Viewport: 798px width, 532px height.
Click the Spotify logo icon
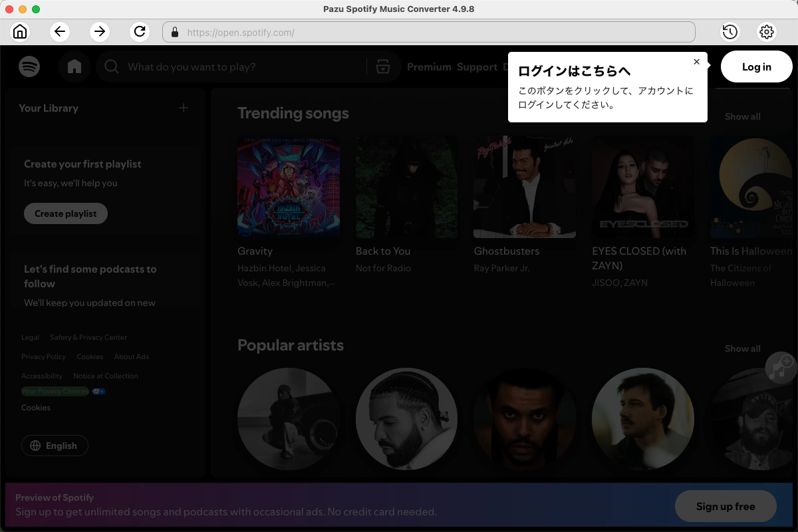[x=29, y=66]
